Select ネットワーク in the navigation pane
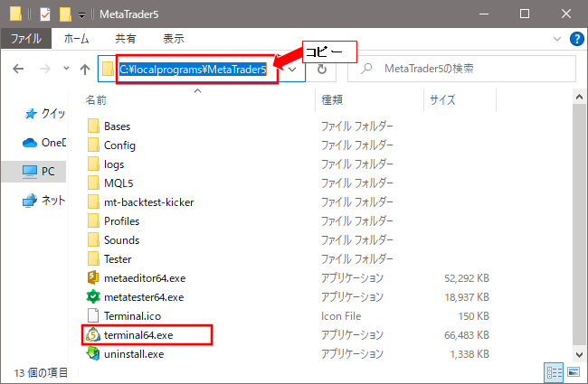The height and width of the screenshot is (384, 588). pos(44,200)
